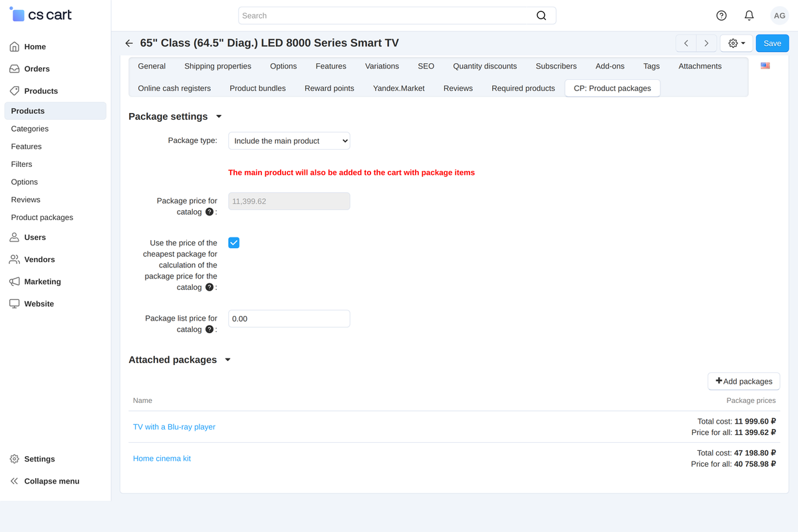Click the CS-Cart logo

pyautogui.click(x=41, y=15)
